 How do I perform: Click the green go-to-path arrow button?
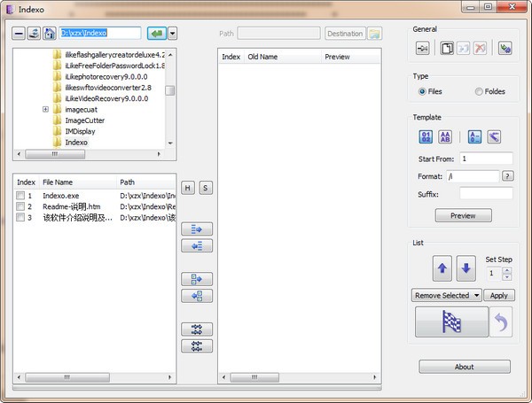[156, 34]
